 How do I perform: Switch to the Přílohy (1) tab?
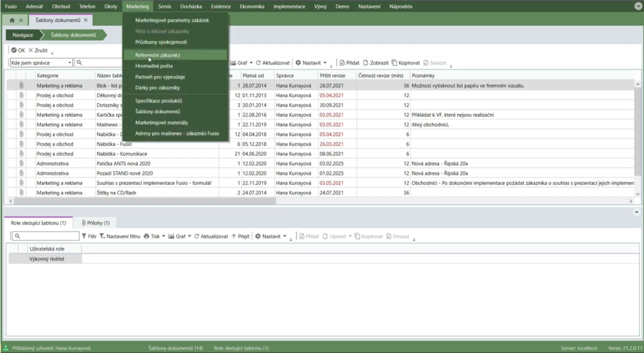[94, 223]
